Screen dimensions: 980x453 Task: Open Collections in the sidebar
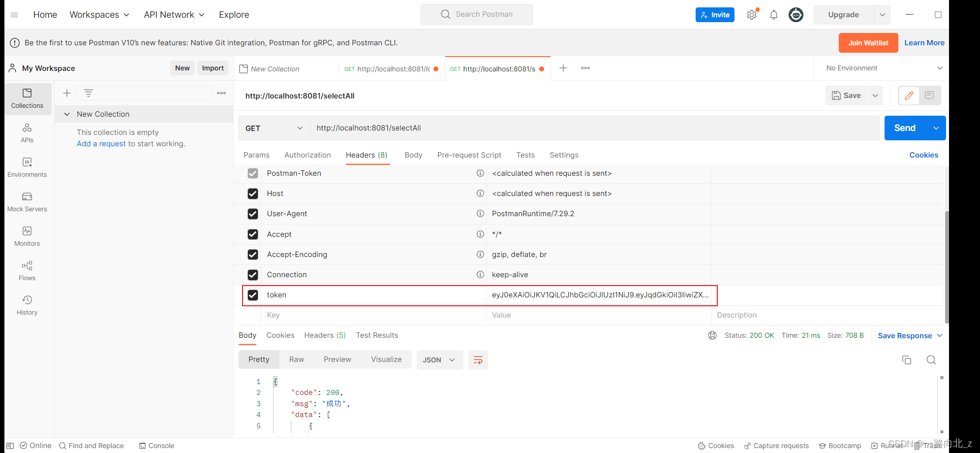point(27,99)
